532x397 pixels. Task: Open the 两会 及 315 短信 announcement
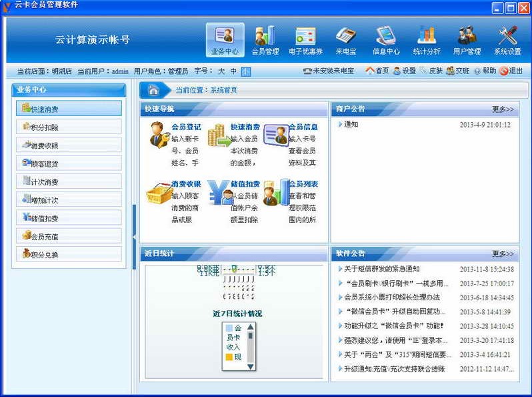tap(397, 354)
